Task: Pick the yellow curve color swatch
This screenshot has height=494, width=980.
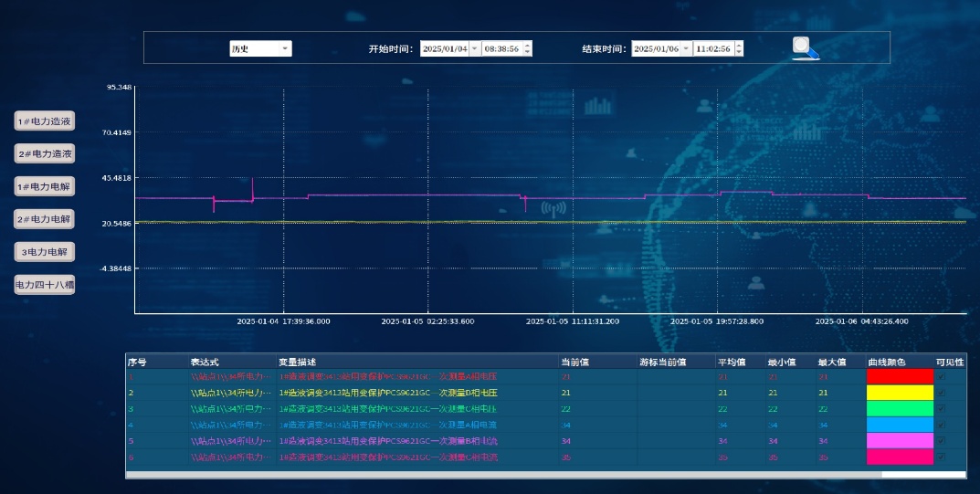Action: coord(900,393)
